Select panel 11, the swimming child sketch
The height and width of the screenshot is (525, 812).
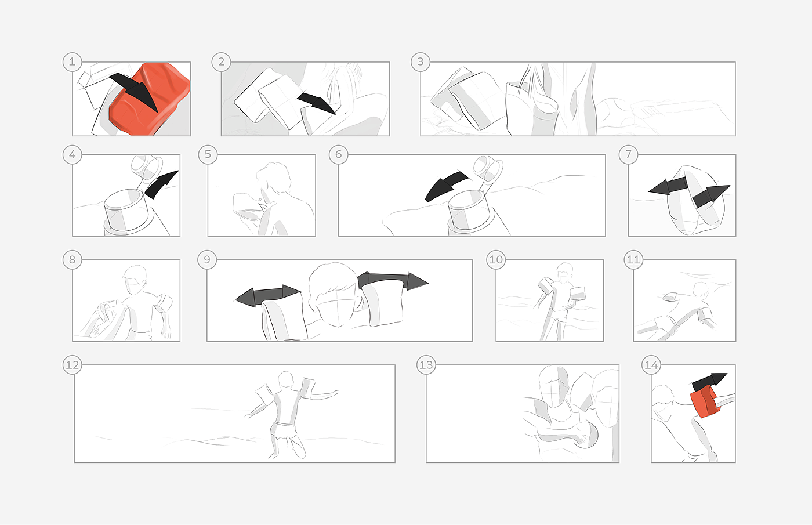[x=684, y=300]
